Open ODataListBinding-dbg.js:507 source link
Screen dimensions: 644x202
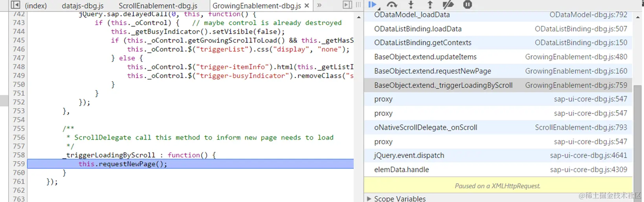point(581,29)
